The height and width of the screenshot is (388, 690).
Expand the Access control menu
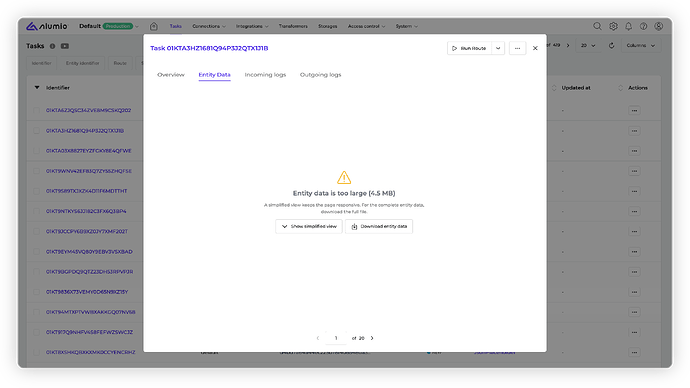366,26
